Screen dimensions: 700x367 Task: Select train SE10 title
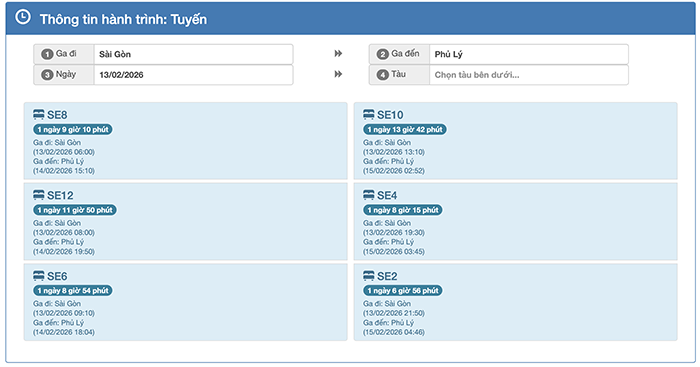[x=390, y=115]
